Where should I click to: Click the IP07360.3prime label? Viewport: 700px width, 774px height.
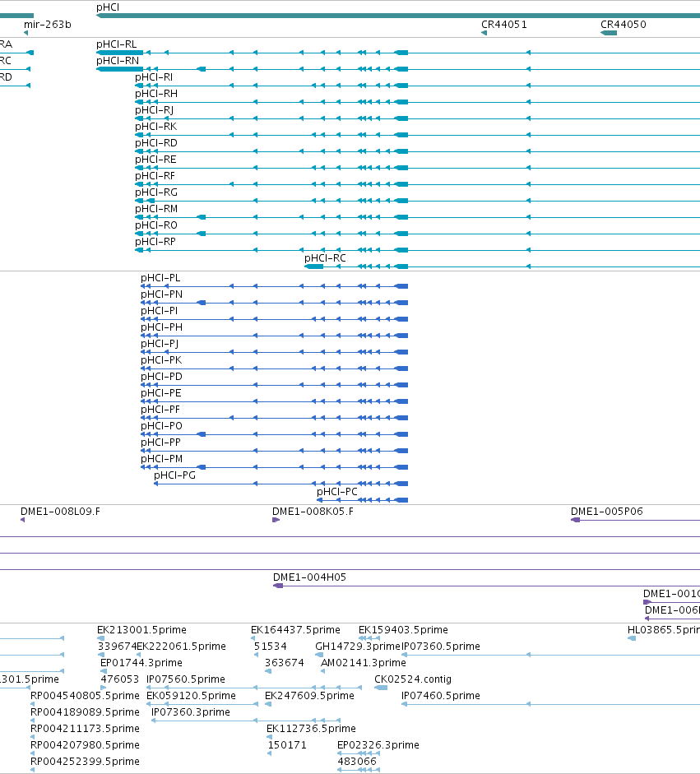(191, 711)
